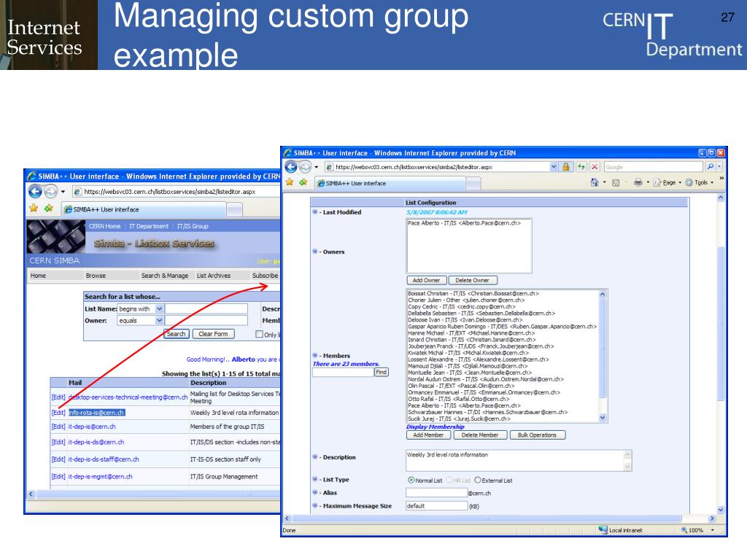Select the External List radio button

pyautogui.click(x=477, y=480)
